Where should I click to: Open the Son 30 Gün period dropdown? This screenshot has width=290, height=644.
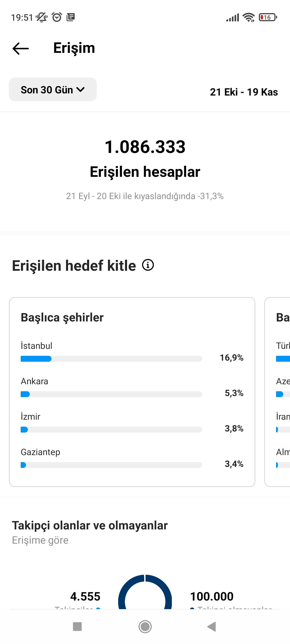click(53, 89)
